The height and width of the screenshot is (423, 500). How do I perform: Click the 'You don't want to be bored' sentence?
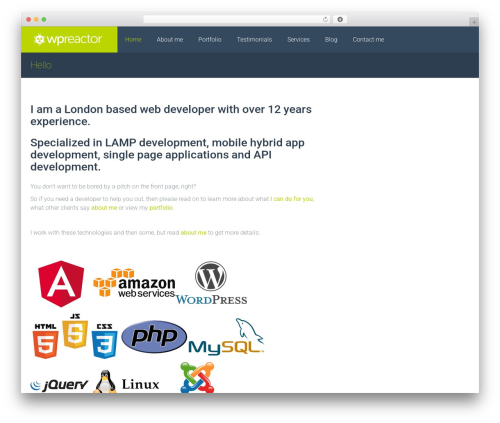tap(113, 186)
